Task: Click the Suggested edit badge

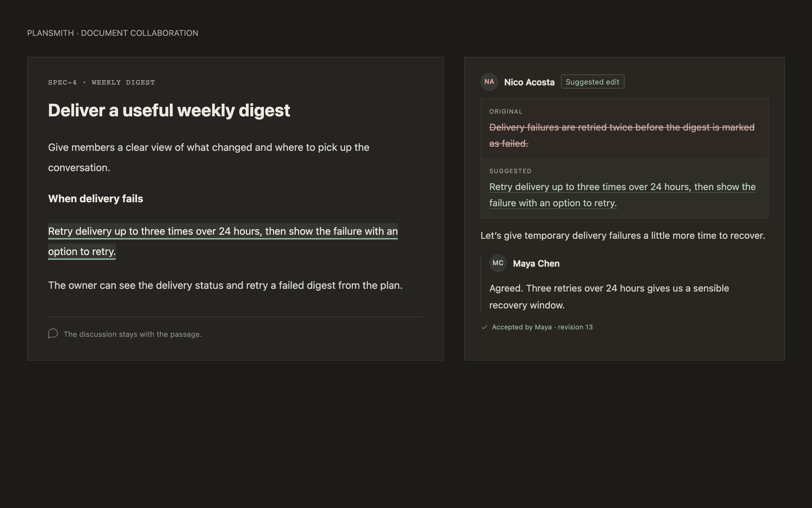Action: 592,82
